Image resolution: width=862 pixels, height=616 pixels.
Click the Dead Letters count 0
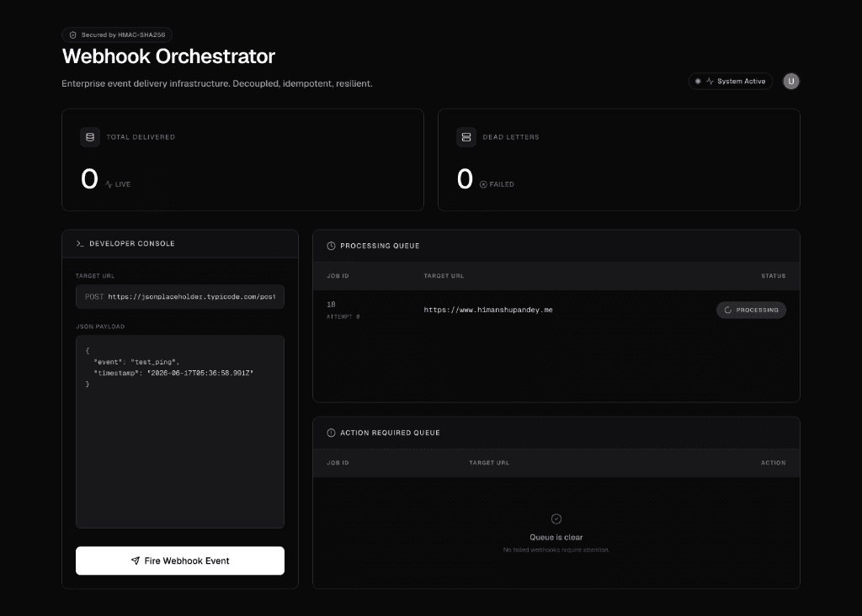point(465,179)
